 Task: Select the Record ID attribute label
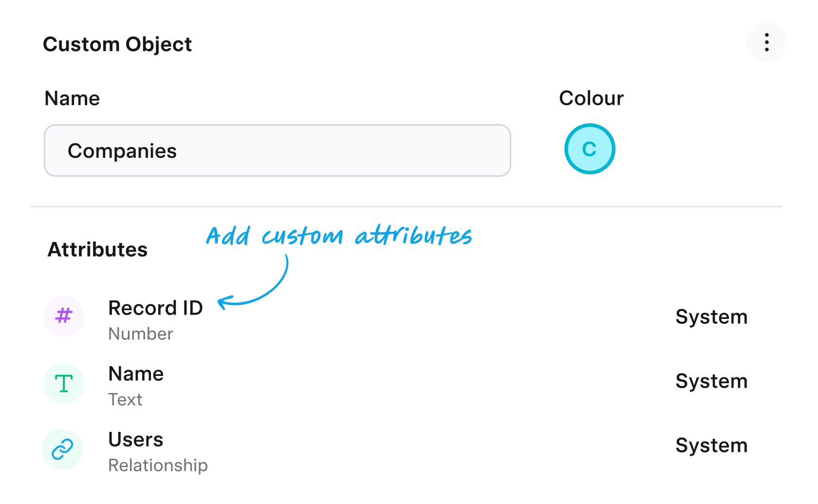pos(155,308)
